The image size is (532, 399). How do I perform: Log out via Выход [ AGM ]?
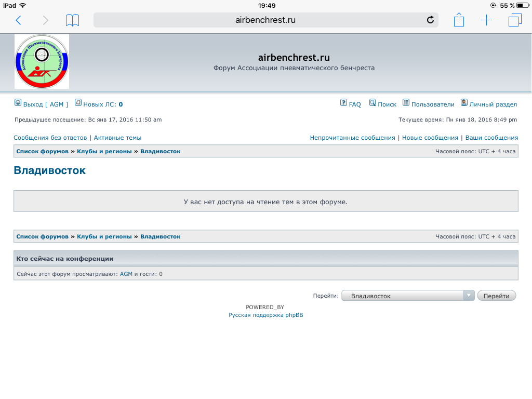click(x=45, y=104)
